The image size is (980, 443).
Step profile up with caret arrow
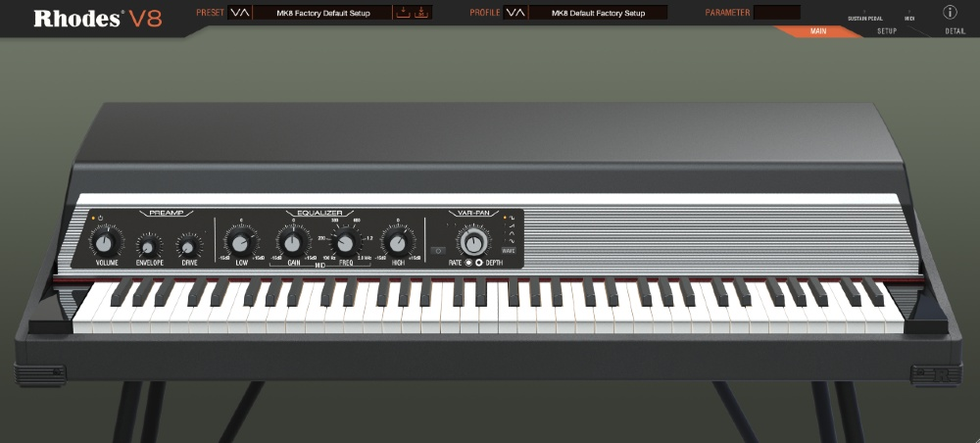[x=520, y=13]
